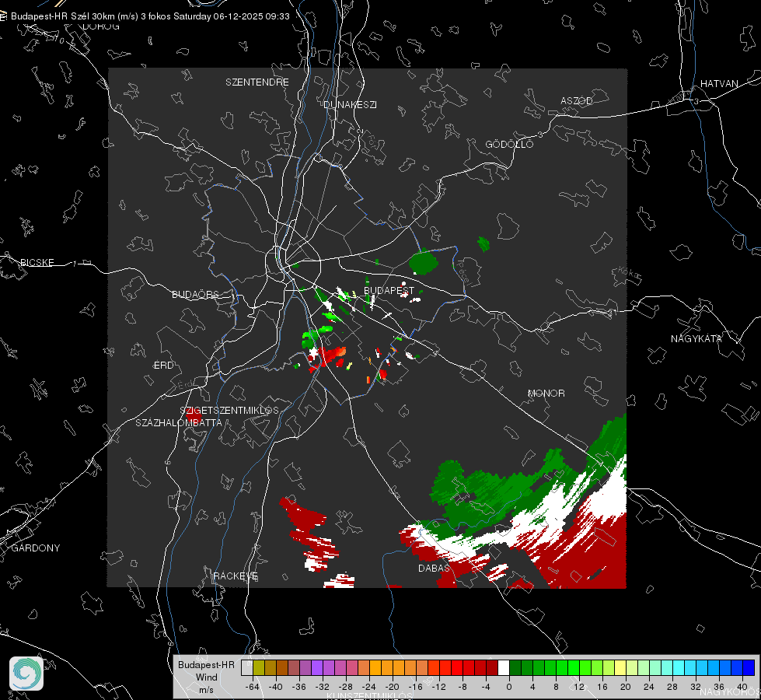This screenshot has height=700, width=761.
Task: Select the legend value 24
Action: click(649, 687)
